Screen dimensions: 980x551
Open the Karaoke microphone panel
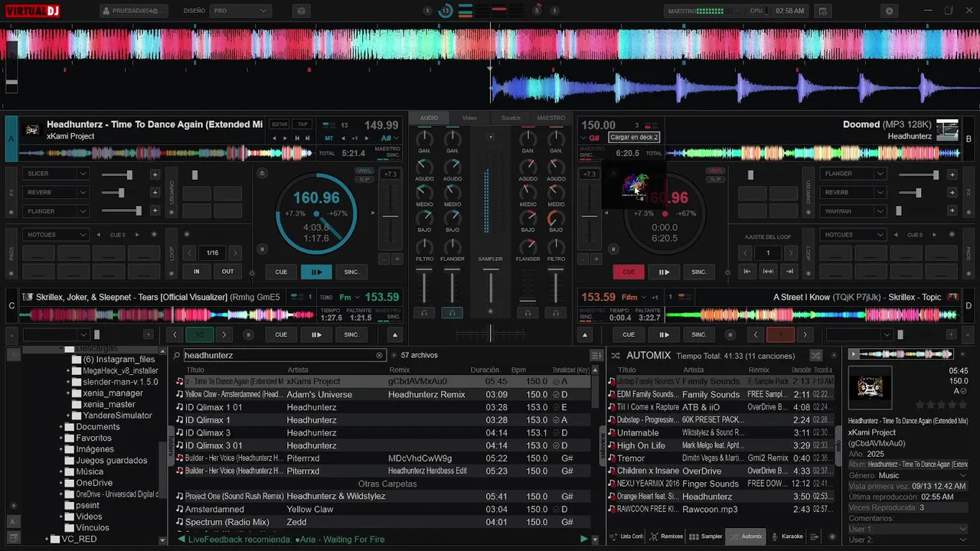click(786, 536)
